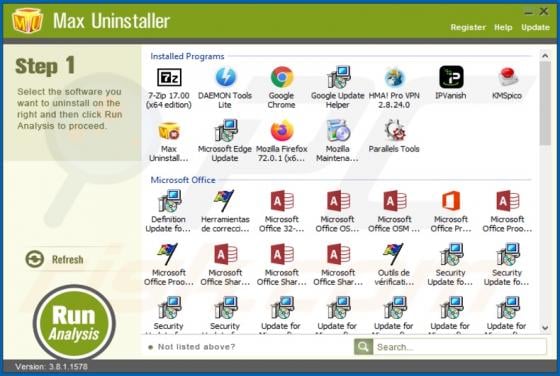Click the Max Uninstaller logo in title bar

(x=28, y=21)
